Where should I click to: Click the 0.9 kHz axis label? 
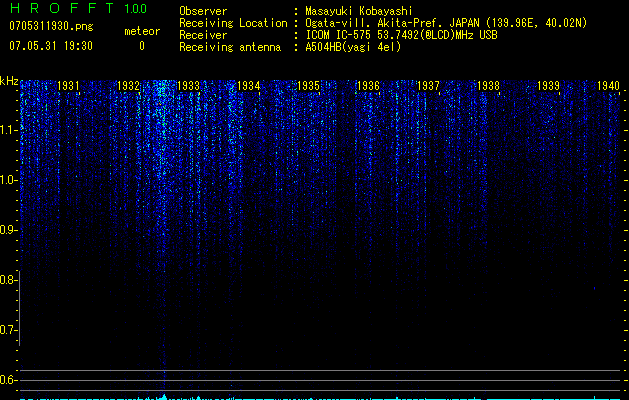8,230
